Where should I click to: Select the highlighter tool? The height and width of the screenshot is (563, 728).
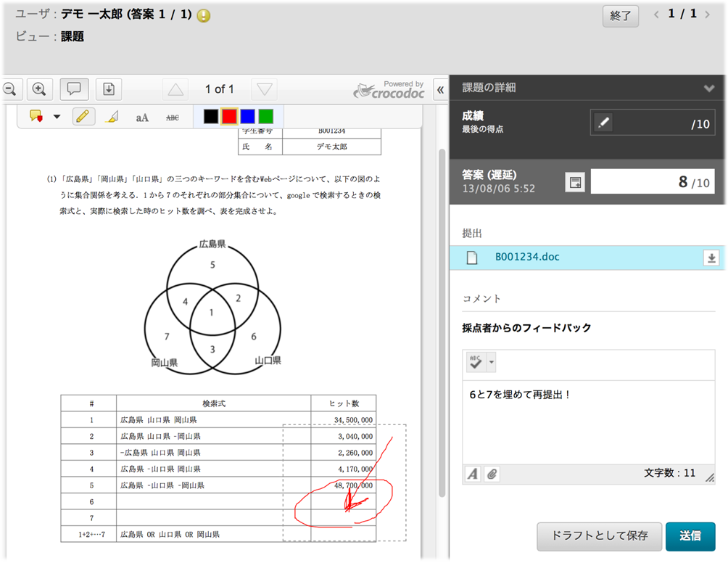click(112, 116)
